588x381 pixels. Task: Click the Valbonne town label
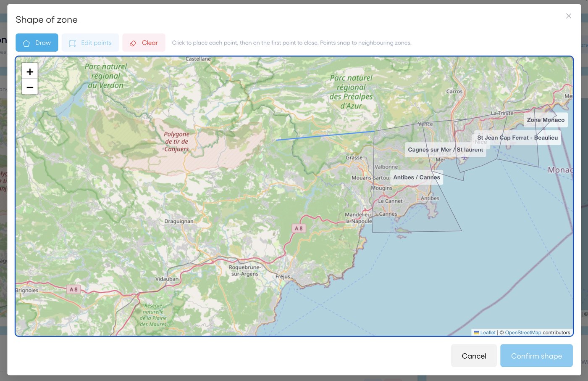(386, 167)
